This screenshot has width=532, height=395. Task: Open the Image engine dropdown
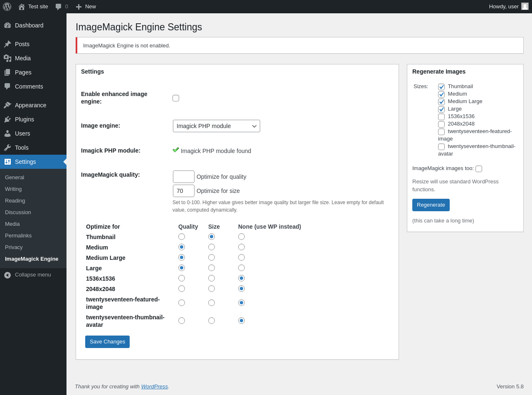[217, 126]
